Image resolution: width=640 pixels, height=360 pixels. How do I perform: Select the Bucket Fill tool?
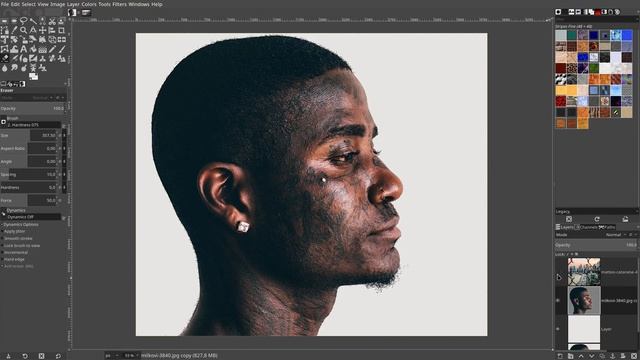(33, 49)
